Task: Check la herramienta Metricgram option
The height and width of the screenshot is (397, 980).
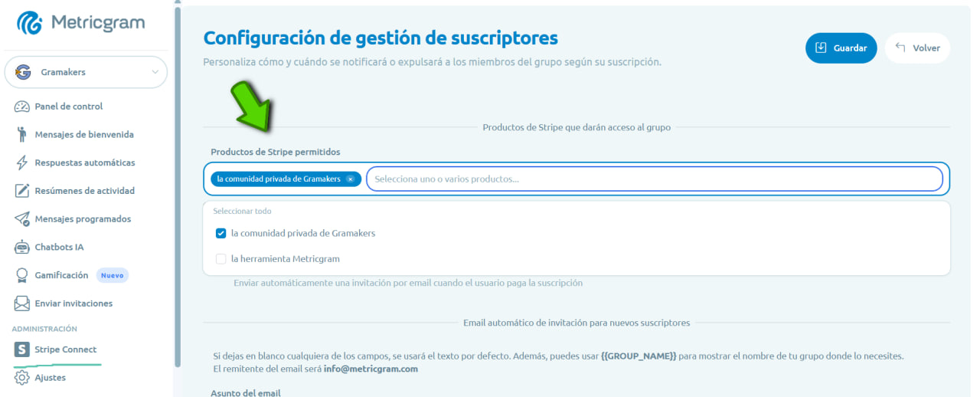Action: [221, 259]
